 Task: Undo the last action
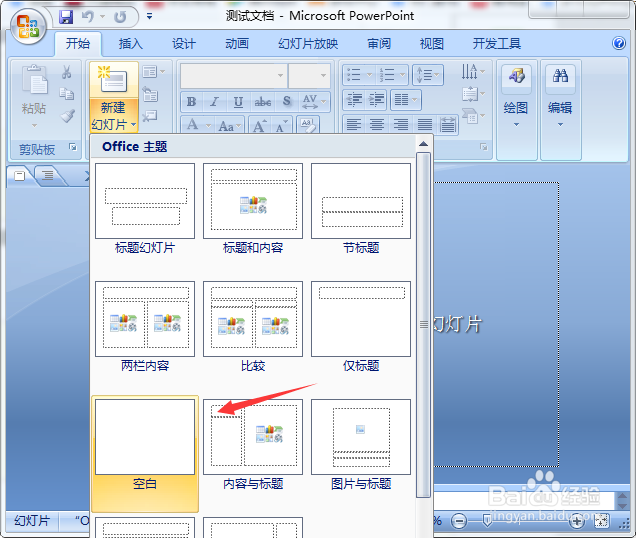point(88,17)
